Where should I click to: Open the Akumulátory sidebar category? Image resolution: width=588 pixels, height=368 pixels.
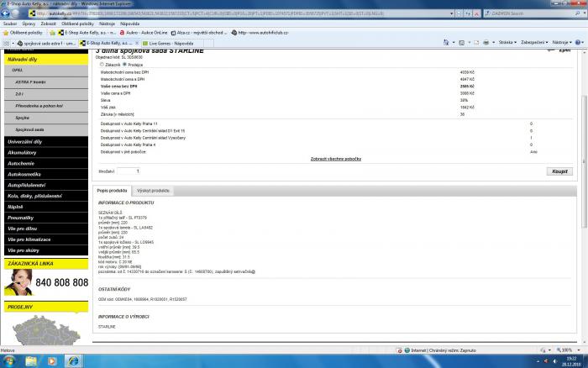(24, 152)
